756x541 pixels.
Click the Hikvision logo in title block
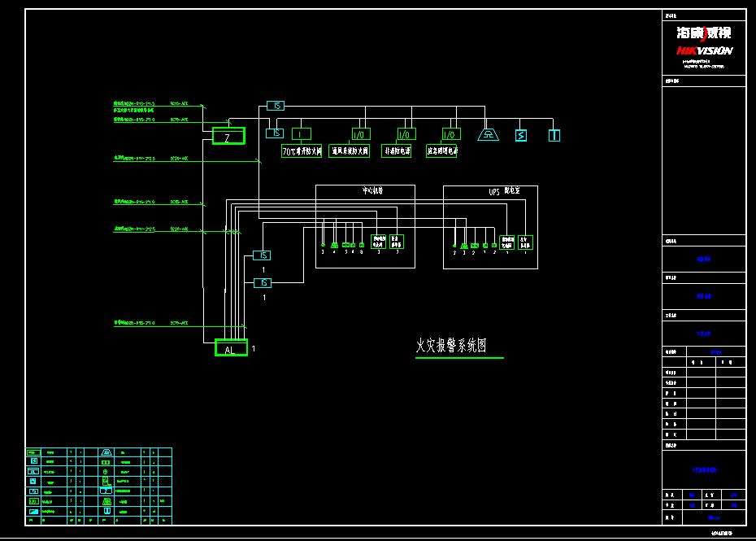point(704,40)
